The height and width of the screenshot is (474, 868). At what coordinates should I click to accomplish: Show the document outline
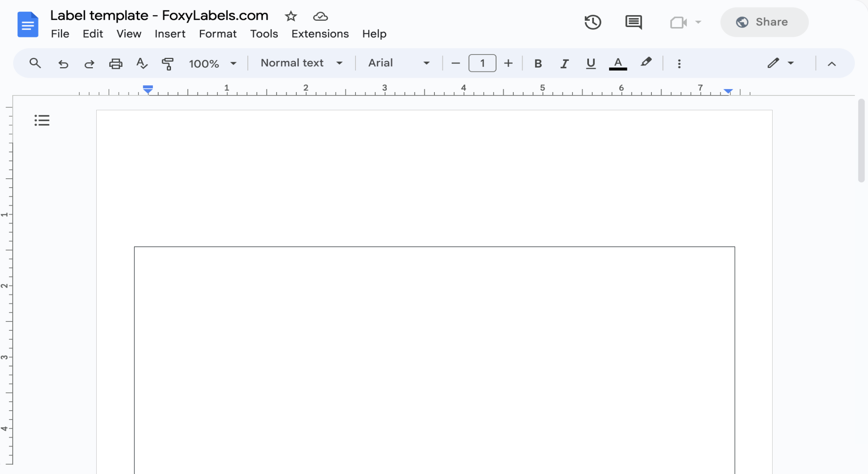pos(41,120)
